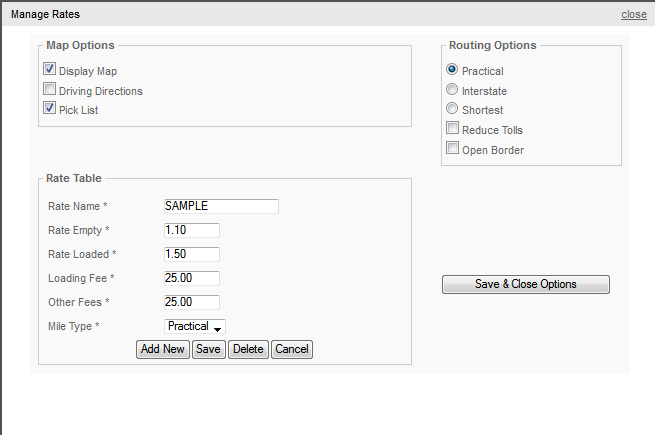Viewport: 655px width, 435px height.
Task: Click the Rate Name text field
Action: [221, 206]
